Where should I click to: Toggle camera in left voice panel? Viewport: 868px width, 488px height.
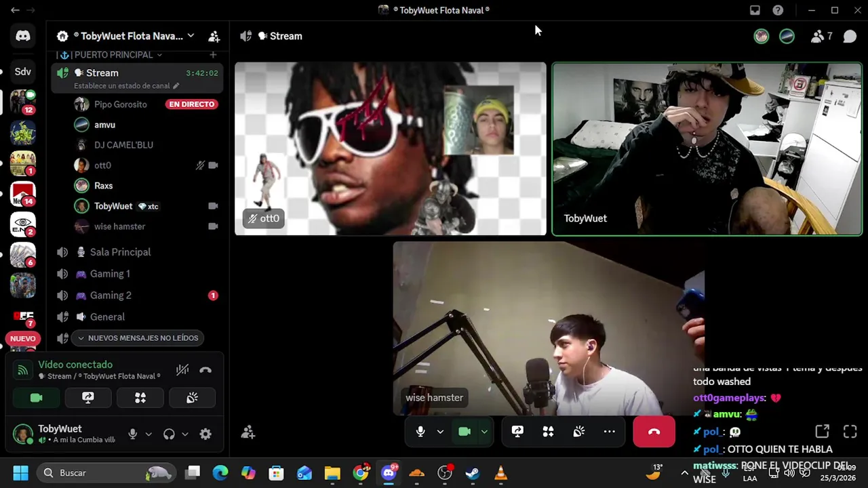[37, 398]
